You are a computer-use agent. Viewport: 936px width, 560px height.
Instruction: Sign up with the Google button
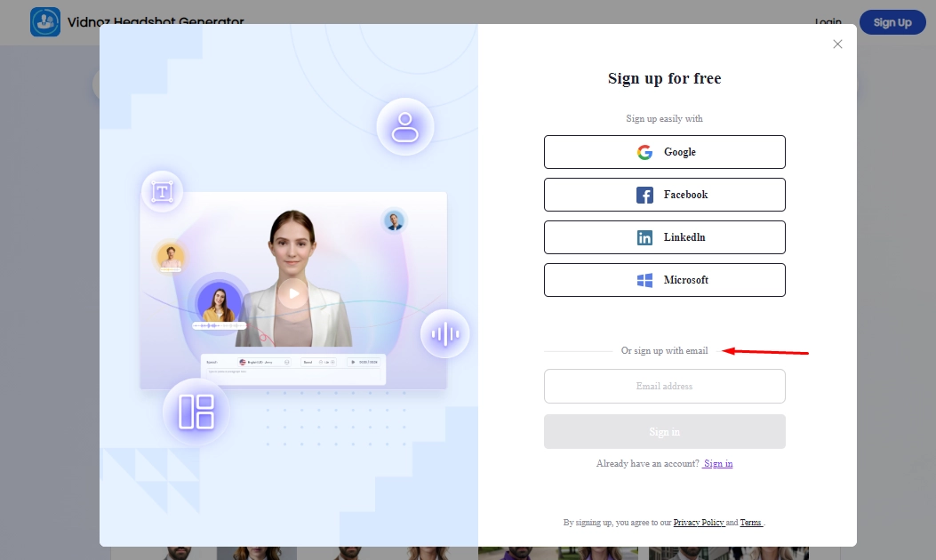click(664, 152)
